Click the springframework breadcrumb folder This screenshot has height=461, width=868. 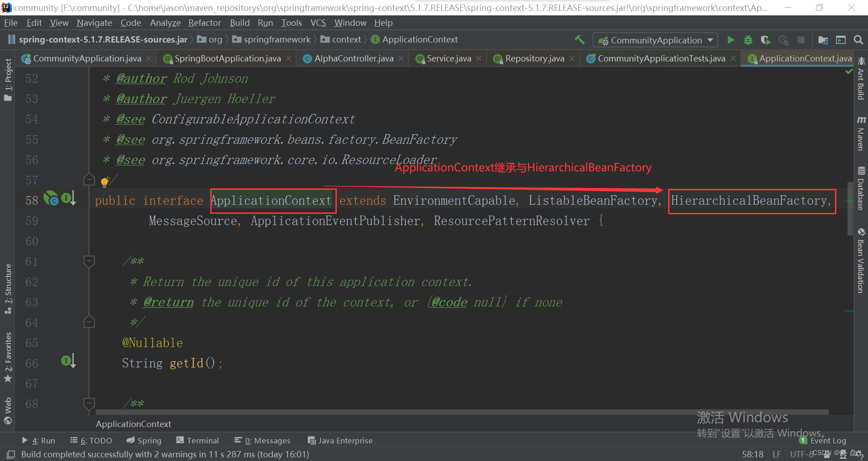[x=272, y=40]
